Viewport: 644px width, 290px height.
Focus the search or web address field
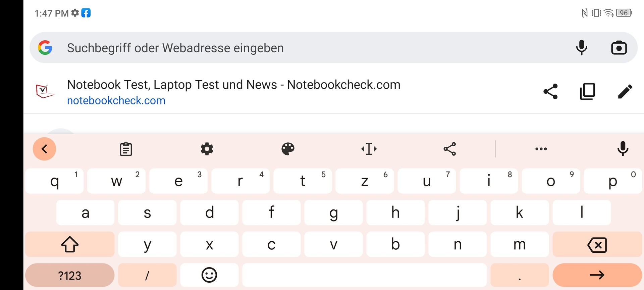(x=302, y=48)
